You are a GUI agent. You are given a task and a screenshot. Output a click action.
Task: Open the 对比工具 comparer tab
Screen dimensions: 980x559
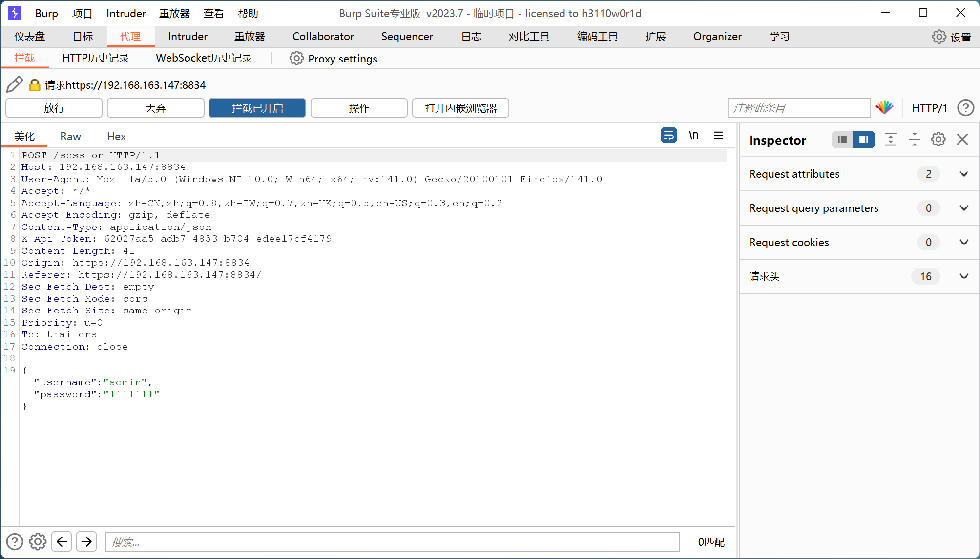coord(529,37)
